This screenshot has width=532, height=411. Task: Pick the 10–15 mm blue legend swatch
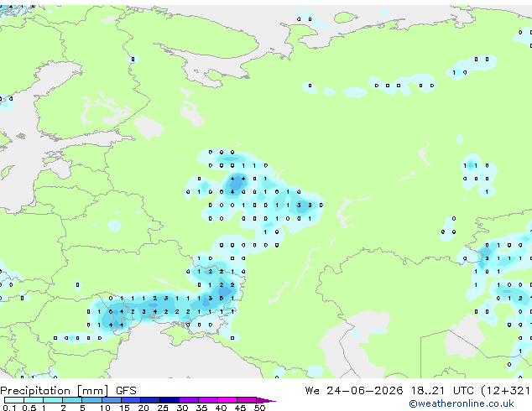coord(111,400)
